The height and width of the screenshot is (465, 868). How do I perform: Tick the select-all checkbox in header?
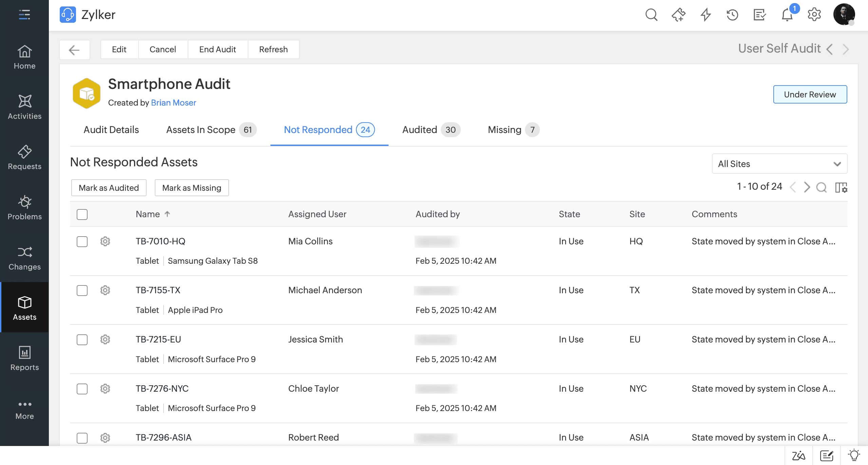click(x=82, y=214)
